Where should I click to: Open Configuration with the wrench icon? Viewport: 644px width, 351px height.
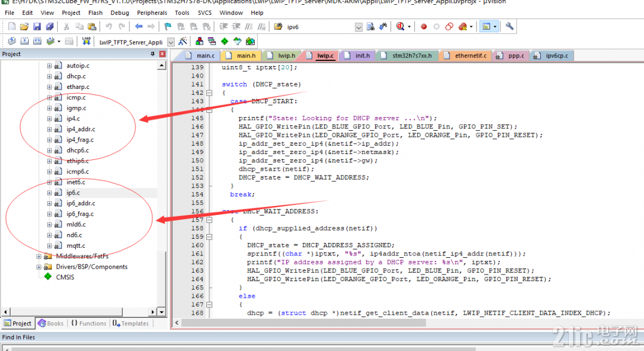509,27
